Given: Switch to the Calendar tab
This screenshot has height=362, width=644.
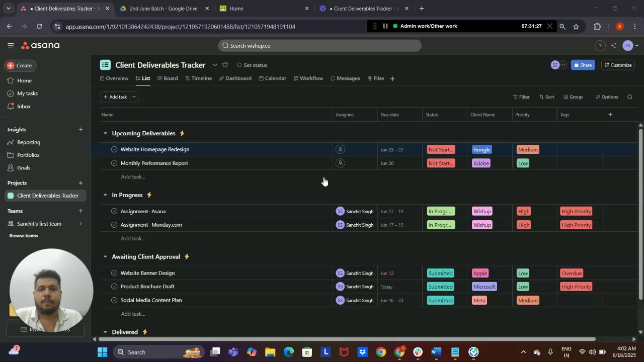Looking at the screenshot, I should coord(272,78).
